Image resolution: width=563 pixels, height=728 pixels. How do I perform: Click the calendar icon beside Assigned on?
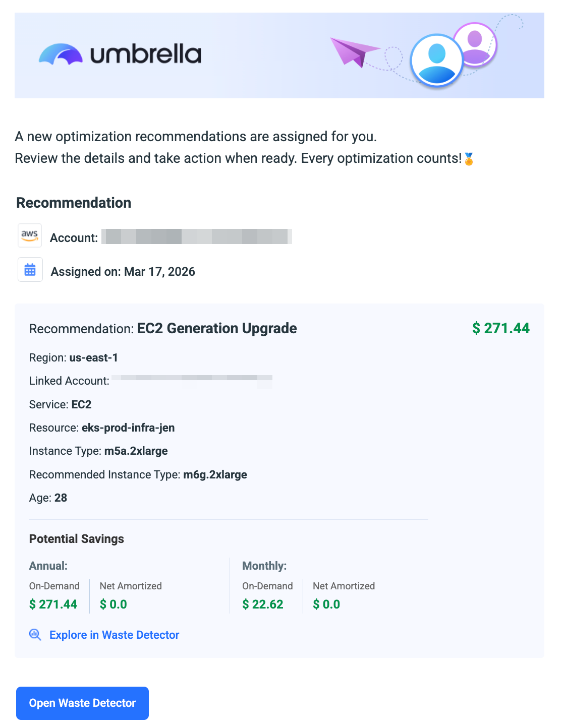pos(30,270)
